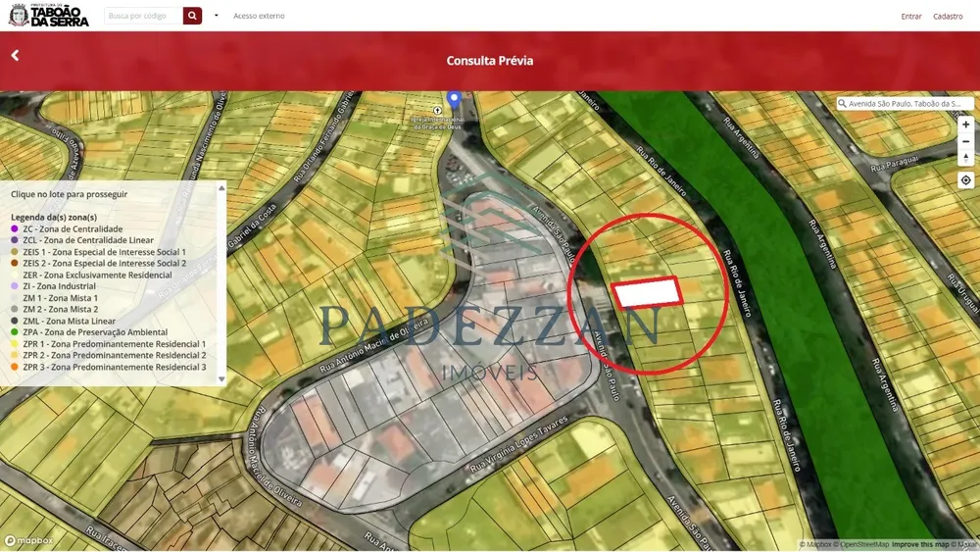Screen dimensions: 980x552
Task: Click the Taboão da Serra logo
Action: point(48,15)
